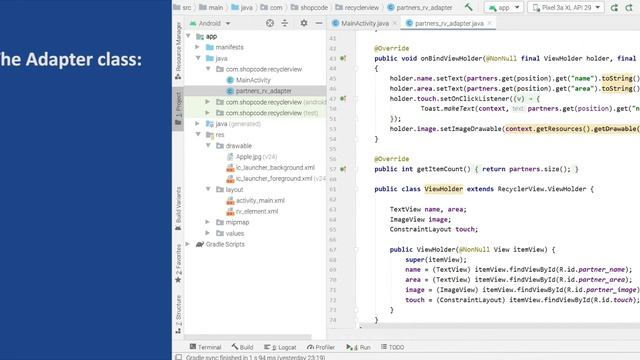
Task: Select Apple.jpg drawable file
Action: [x=251, y=157]
